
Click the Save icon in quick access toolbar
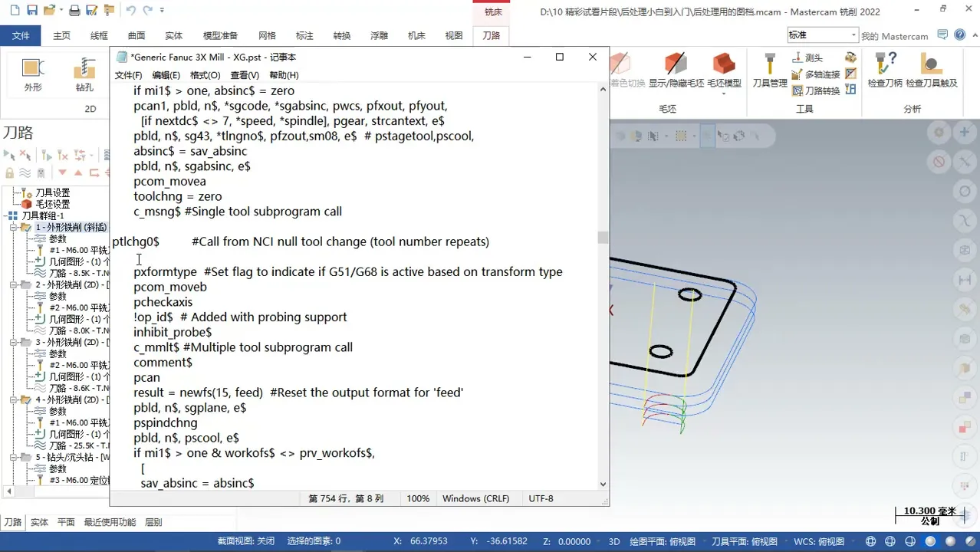(32, 11)
